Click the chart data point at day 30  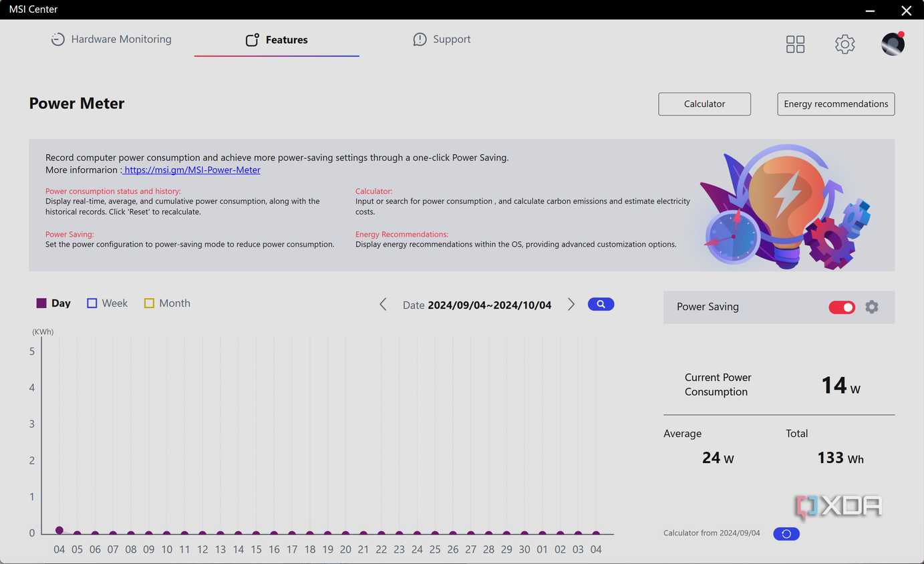524,533
